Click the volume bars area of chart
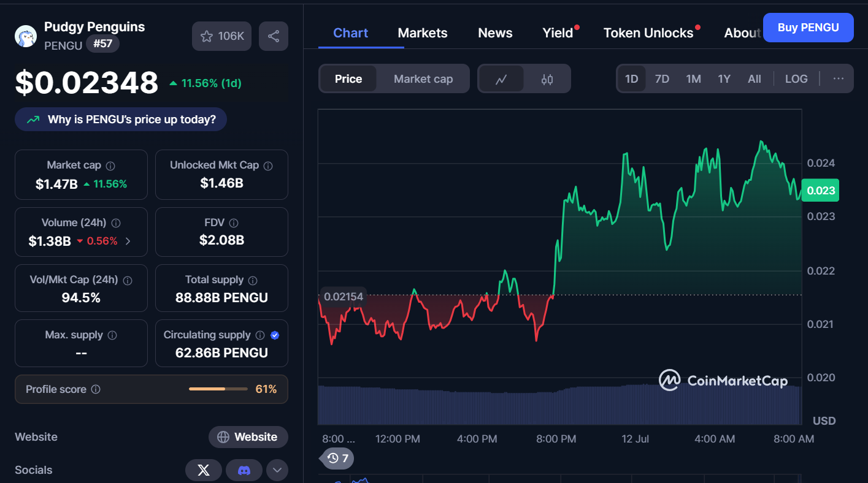The width and height of the screenshot is (868, 483). click(x=559, y=405)
